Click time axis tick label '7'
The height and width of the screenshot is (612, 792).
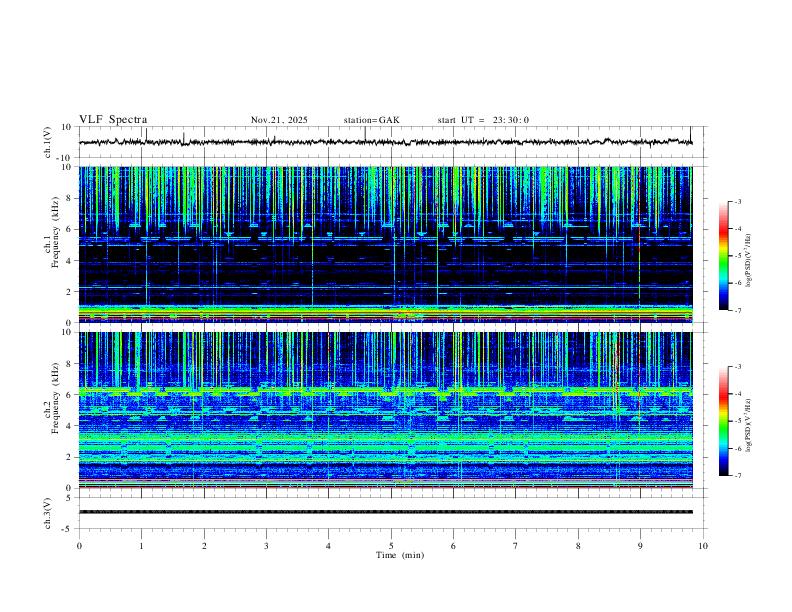pyautogui.click(x=516, y=546)
